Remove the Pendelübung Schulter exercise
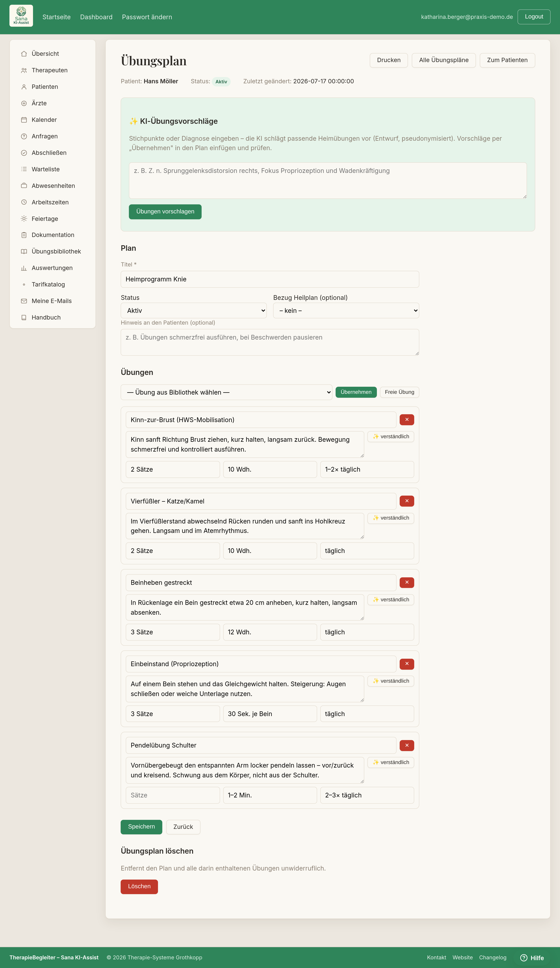The height and width of the screenshot is (968, 560). (x=407, y=746)
